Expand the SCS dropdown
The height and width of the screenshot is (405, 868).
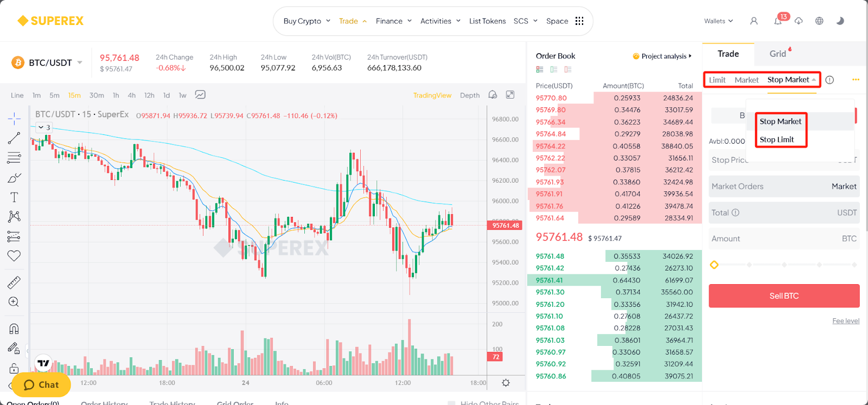pyautogui.click(x=526, y=21)
